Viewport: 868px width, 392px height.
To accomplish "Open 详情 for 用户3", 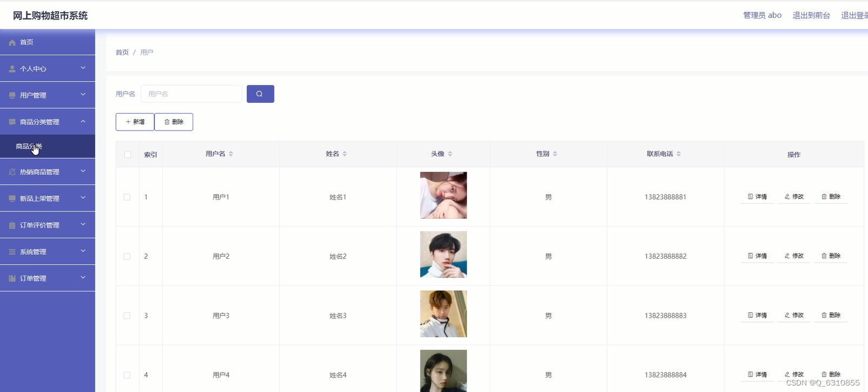I will [x=757, y=315].
